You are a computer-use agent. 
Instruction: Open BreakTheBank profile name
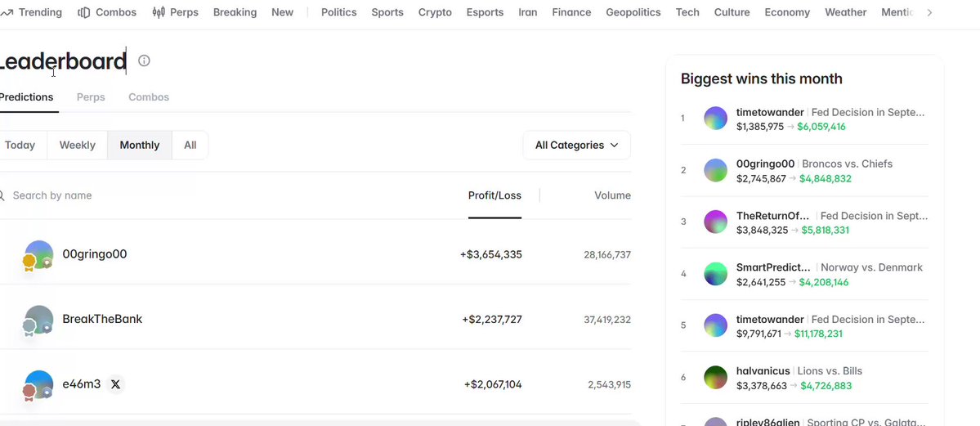(102, 319)
